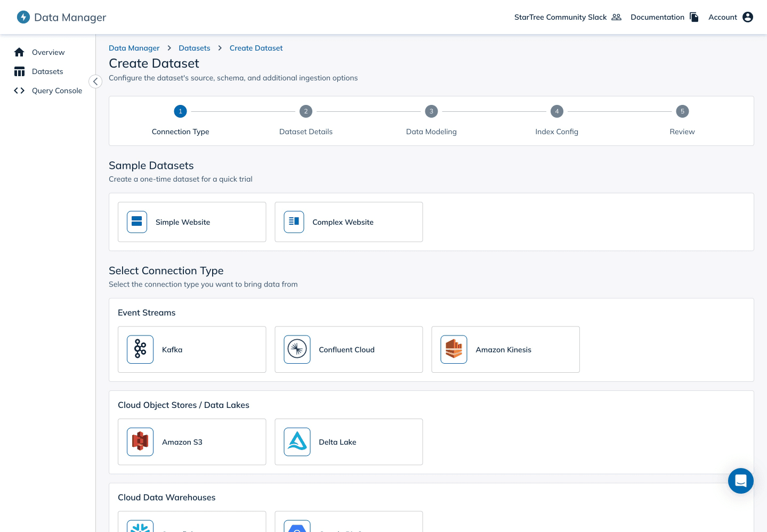Open the Query Console from the sidebar
Image resolution: width=767 pixels, height=532 pixels.
[19, 91]
